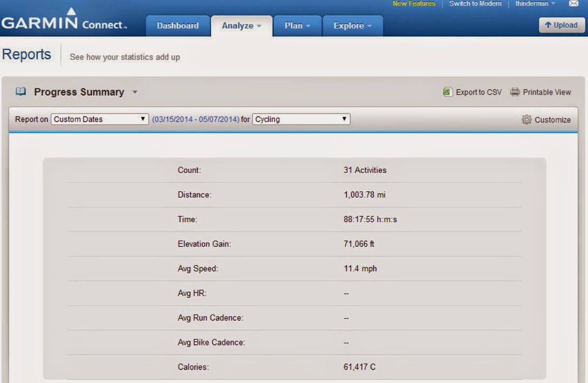
Task: Click the 'Avg HR:' row label
Action: pos(192,293)
